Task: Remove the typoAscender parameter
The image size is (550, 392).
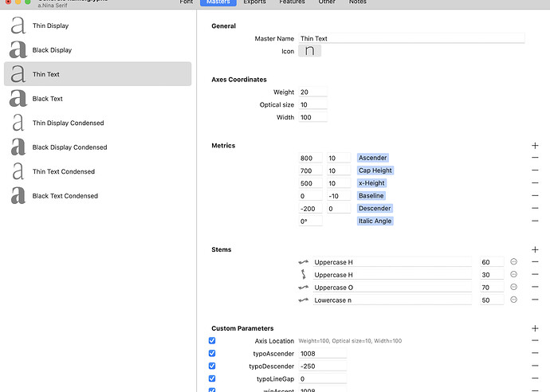Action: pos(535,353)
